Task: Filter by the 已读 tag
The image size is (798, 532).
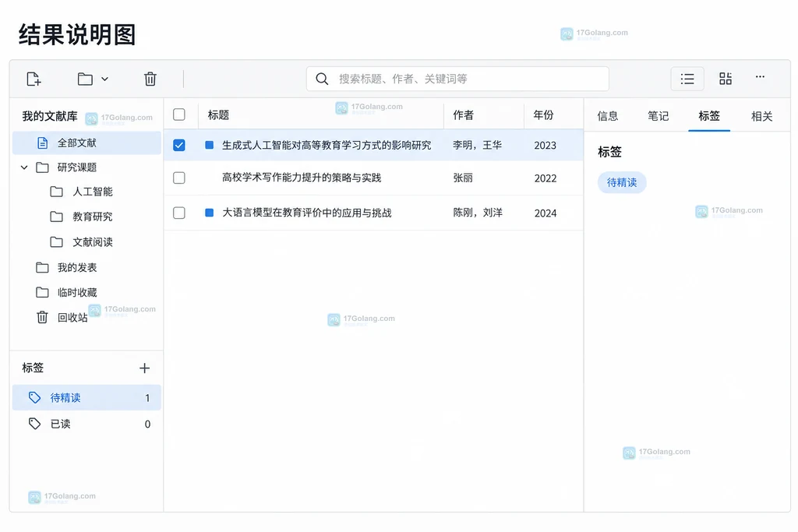Action: [x=87, y=425]
